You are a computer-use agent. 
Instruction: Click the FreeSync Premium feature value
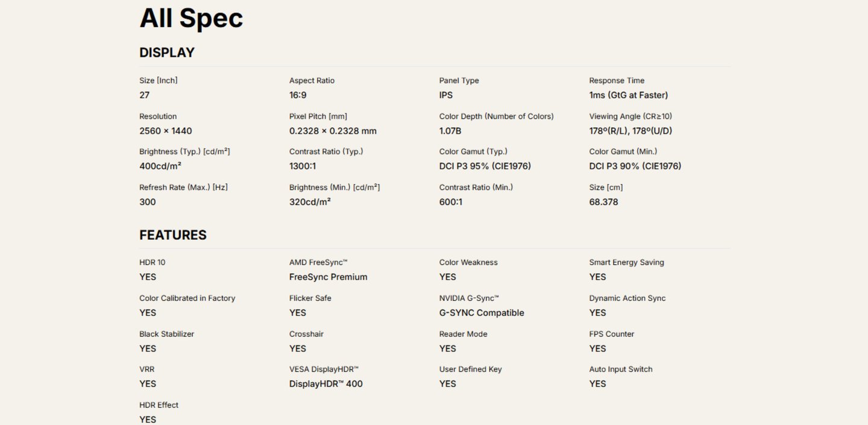[x=329, y=277]
